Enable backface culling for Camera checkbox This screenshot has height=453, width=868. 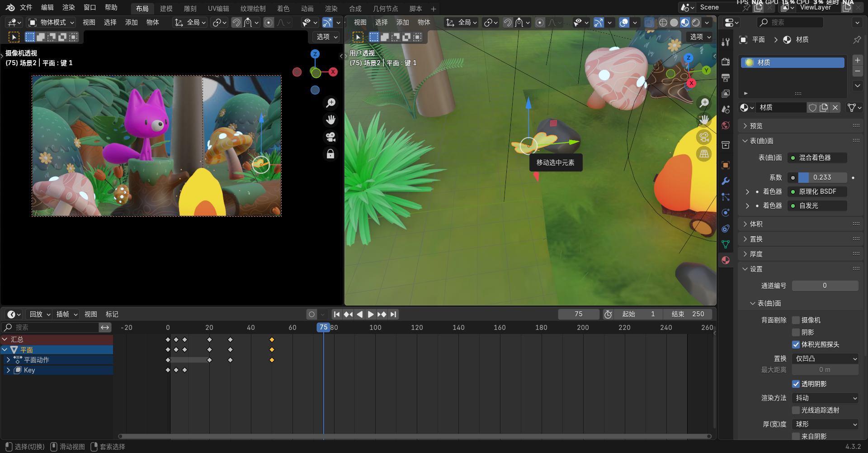pos(796,320)
